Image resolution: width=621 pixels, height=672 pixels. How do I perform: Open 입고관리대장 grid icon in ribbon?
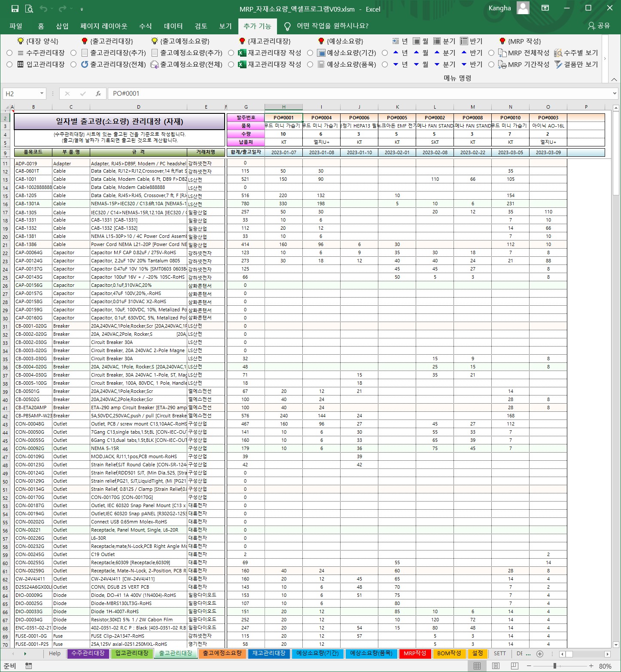tap(20, 64)
